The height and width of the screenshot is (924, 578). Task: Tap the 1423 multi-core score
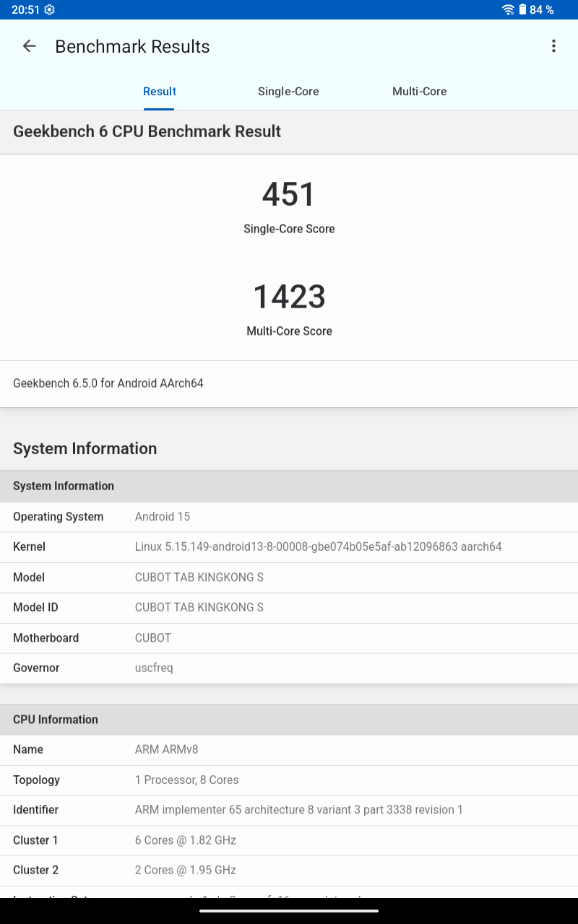tap(289, 297)
